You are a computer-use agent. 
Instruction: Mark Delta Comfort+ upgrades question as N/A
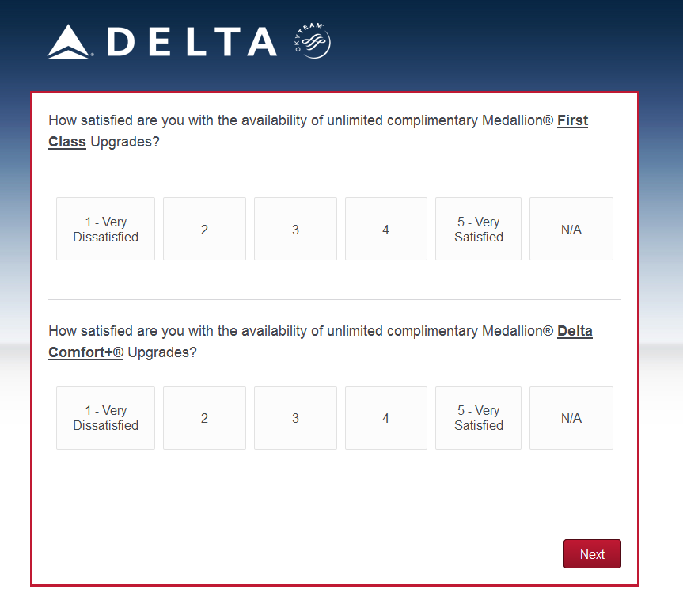[571, 418]
